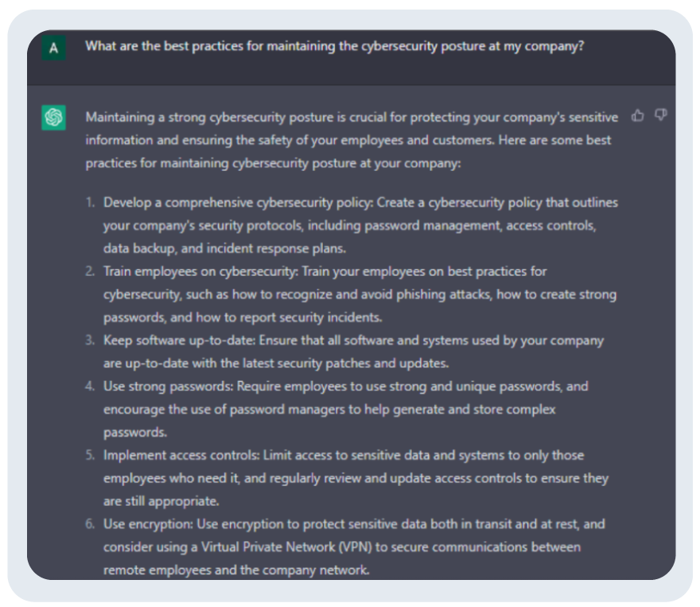Click the words 'password managers' in item 4
The width and height of the screenshot is (700, 607).
(x=287, y=410)
